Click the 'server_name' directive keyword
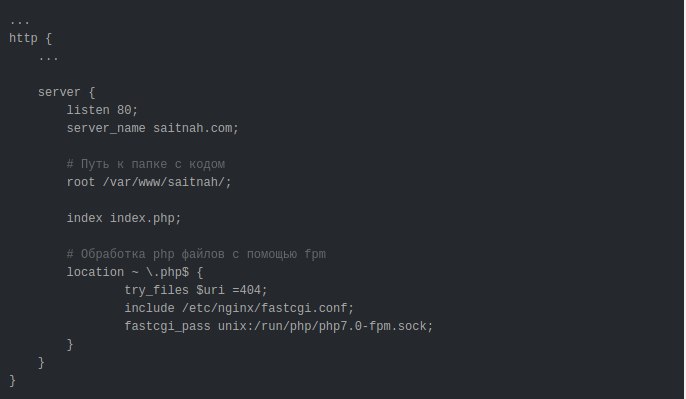The height and width of the screenshot is (399, 686). (106, 129)
